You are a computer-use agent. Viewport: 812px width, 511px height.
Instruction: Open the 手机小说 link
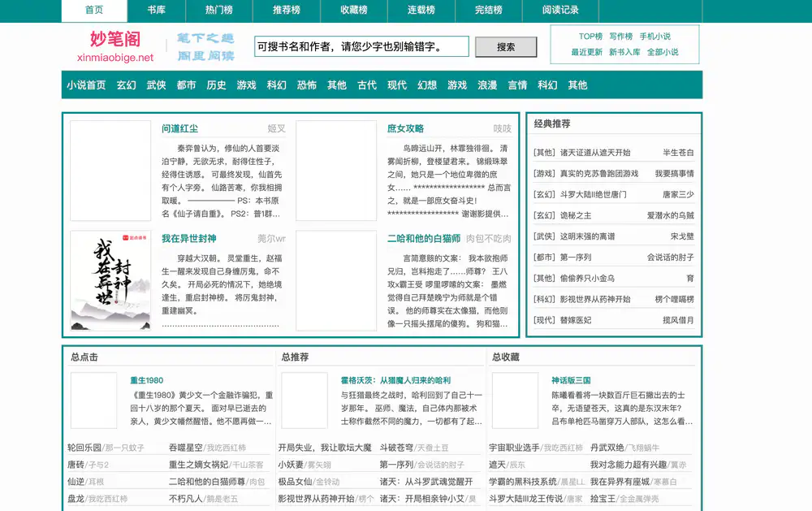(655, 37)
